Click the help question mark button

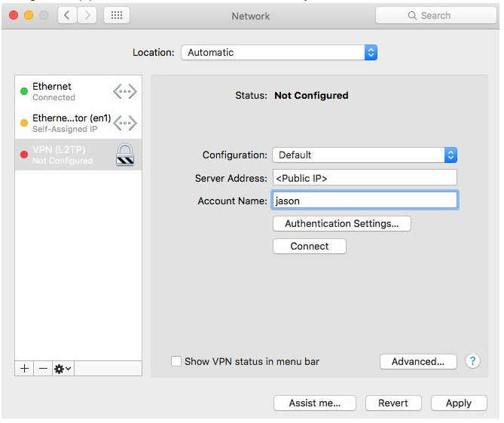472,361
